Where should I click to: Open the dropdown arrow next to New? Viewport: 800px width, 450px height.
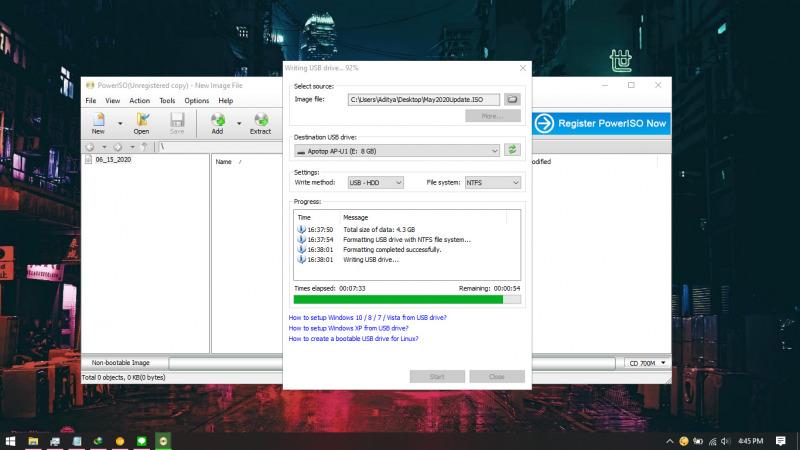point(120,123)
